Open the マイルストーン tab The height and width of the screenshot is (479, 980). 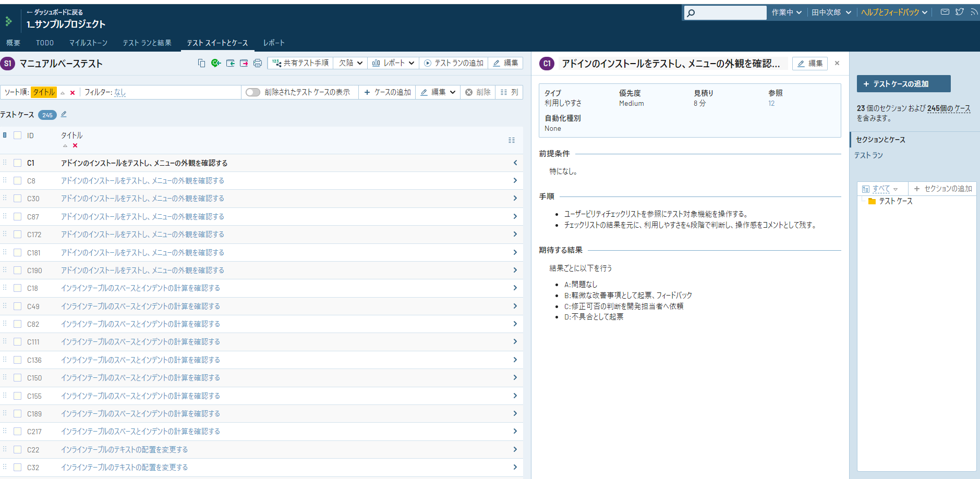pos(88,43)
